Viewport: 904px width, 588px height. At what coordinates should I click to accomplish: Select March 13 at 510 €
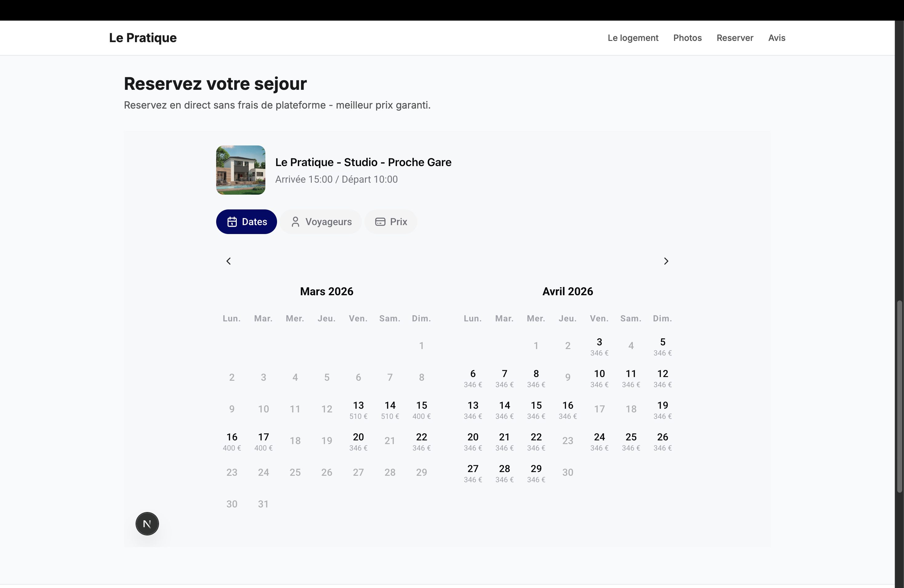pyautogui.click(x=358, y=409)
